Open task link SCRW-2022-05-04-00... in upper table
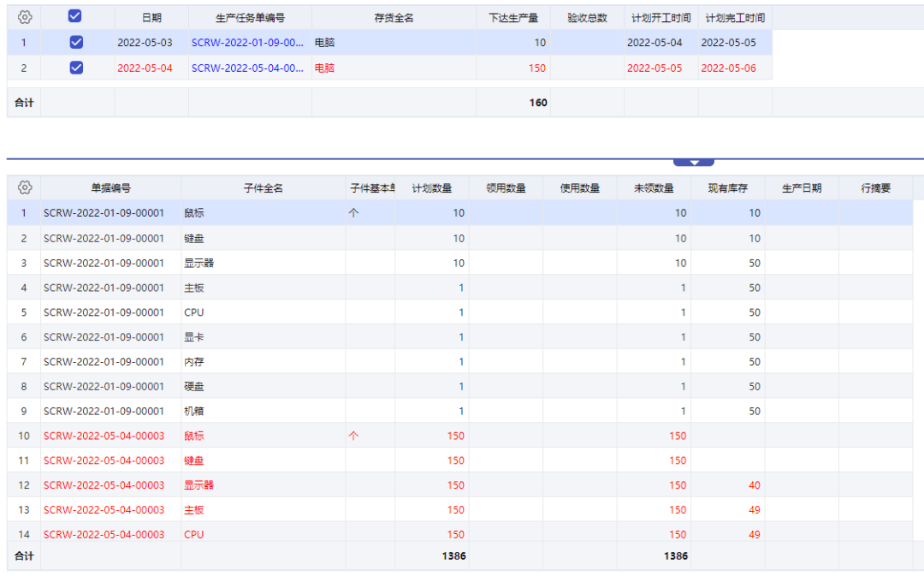This screenshot has height=576, width=924. (247, 68)
